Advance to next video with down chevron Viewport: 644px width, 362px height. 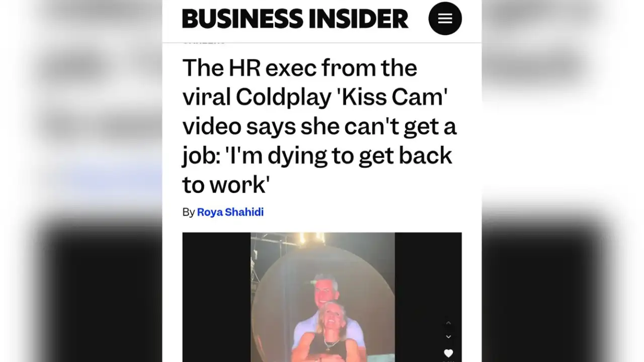[448, 336]
